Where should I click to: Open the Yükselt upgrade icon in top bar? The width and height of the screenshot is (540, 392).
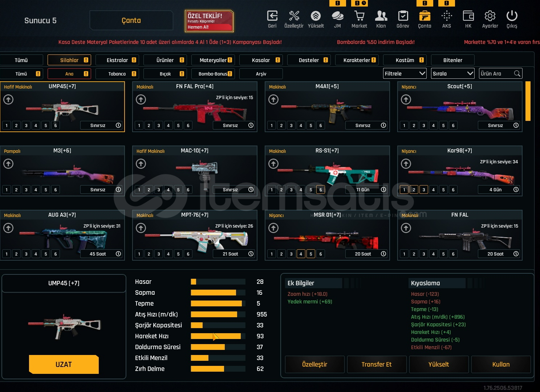pyautogui.click(x=316, y=16)
